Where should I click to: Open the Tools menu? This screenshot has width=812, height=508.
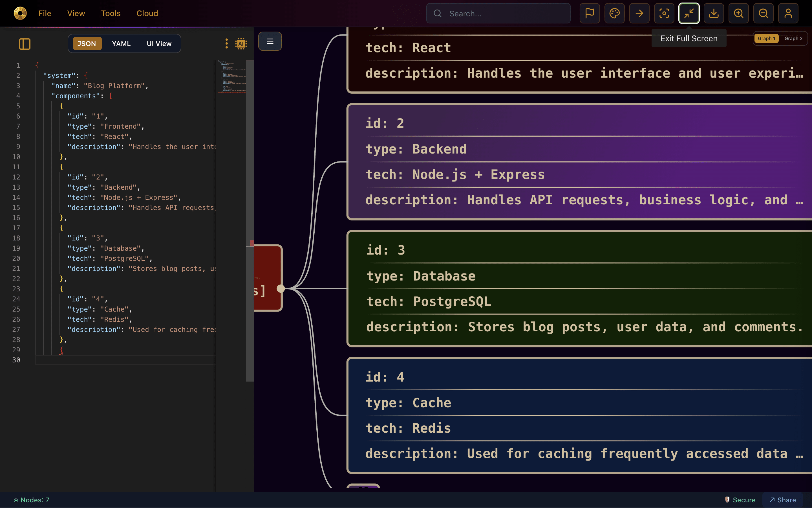tap(111, 14)
